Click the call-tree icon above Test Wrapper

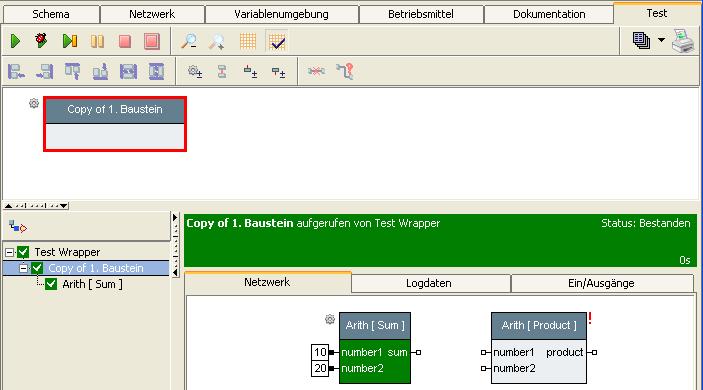click(18, 227)
